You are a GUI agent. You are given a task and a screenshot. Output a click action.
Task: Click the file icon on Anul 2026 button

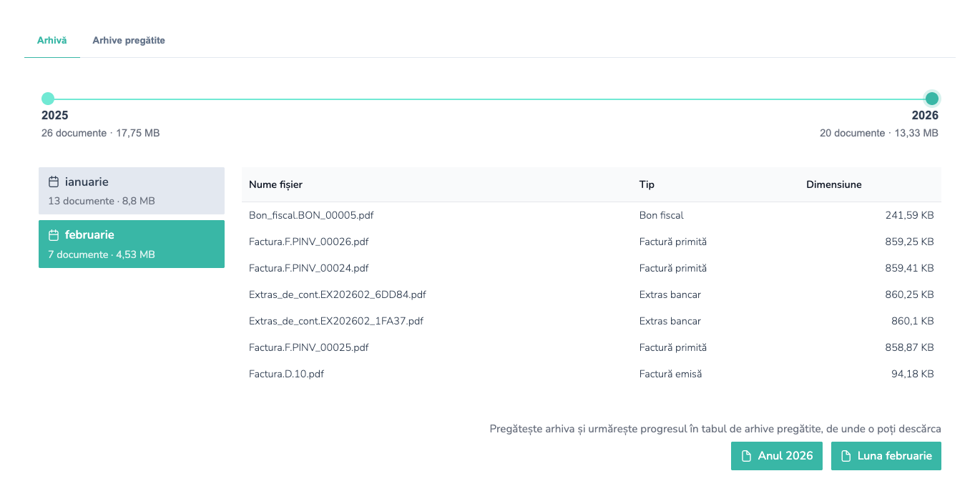(x=746, y=456)
